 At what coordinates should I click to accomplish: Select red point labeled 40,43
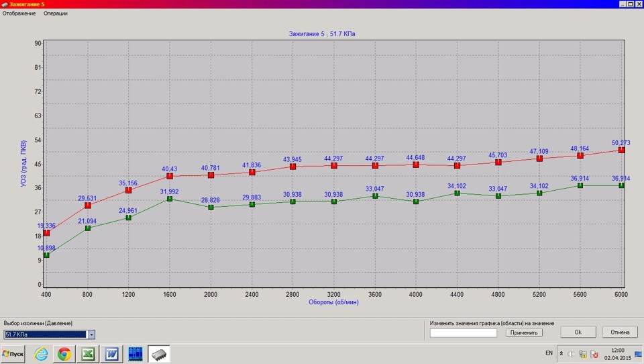(x=170, y=176)
